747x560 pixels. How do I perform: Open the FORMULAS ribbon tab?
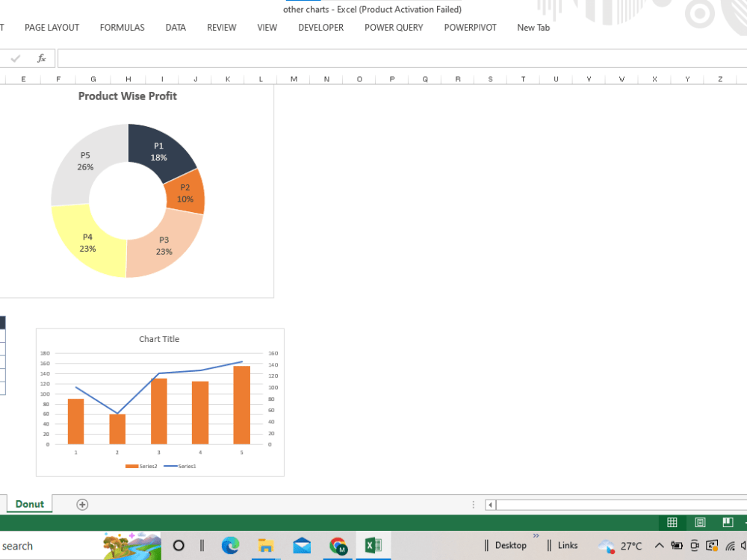(x=122, y=28)
